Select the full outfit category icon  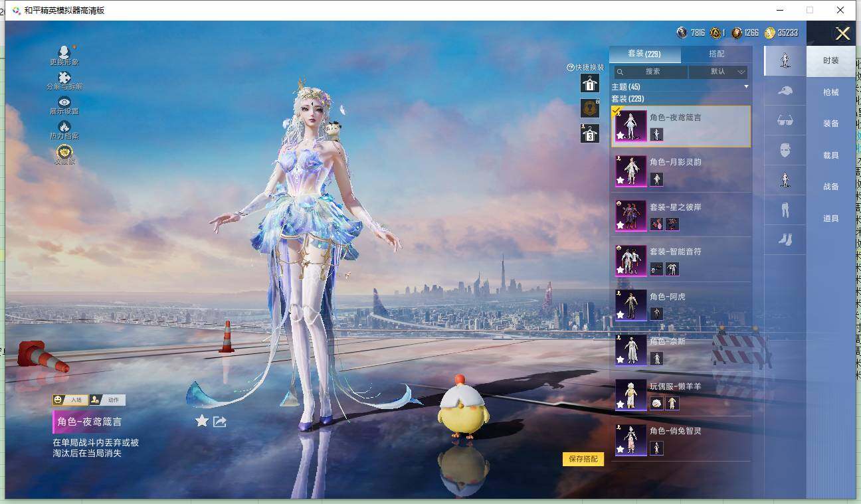click(x=785, y=60)
